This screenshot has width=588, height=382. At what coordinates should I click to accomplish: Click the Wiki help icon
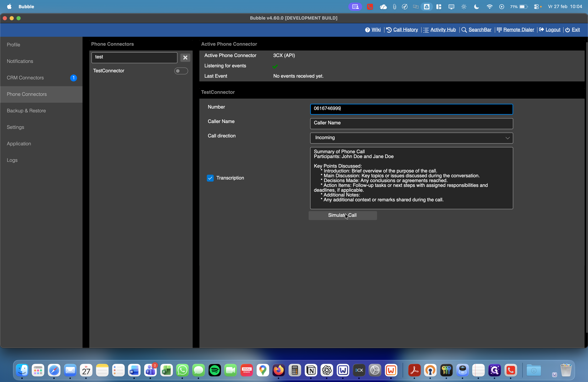[367, 30]
